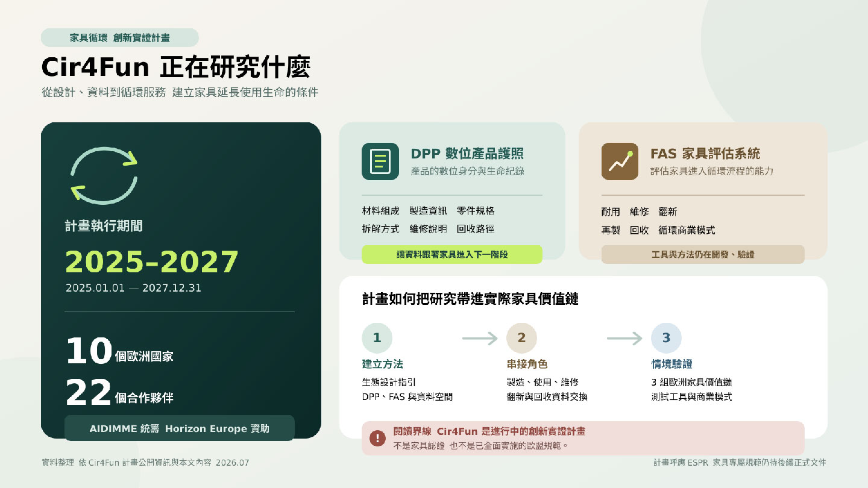868x488 pixels.
Task: Click the 耐用 item
Action: tap(611, 212)
